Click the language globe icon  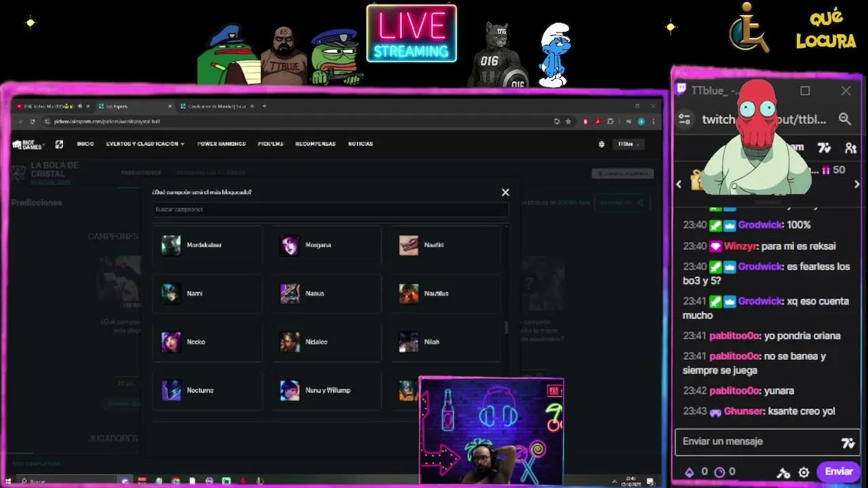601,144
